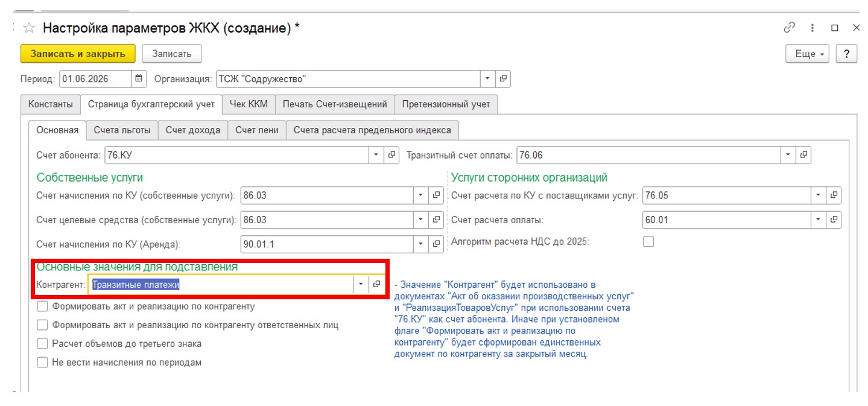This screenshot has width=868, height=406.
Task: Open Счет абонента 76.КУ account card
Action: [x=392, y=155]
